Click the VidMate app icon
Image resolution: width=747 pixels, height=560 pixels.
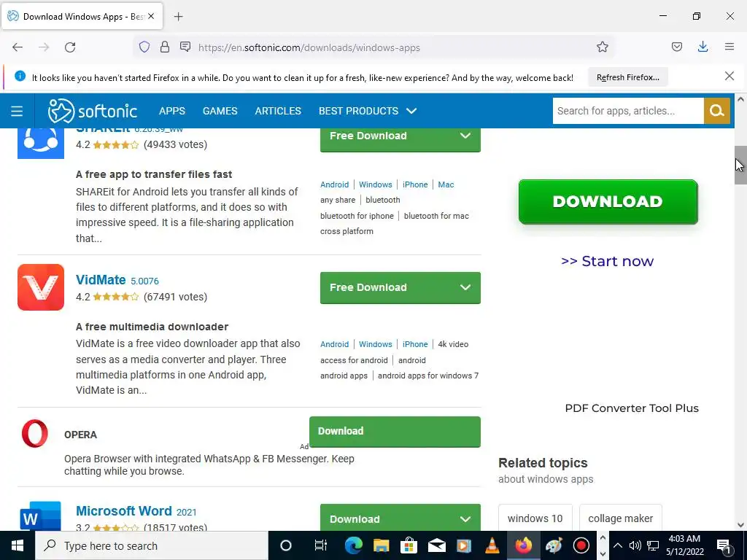(41, 287)
